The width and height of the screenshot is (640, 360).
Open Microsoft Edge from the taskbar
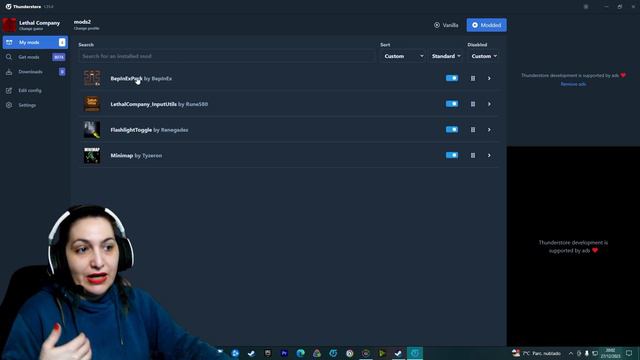[300, 353]
